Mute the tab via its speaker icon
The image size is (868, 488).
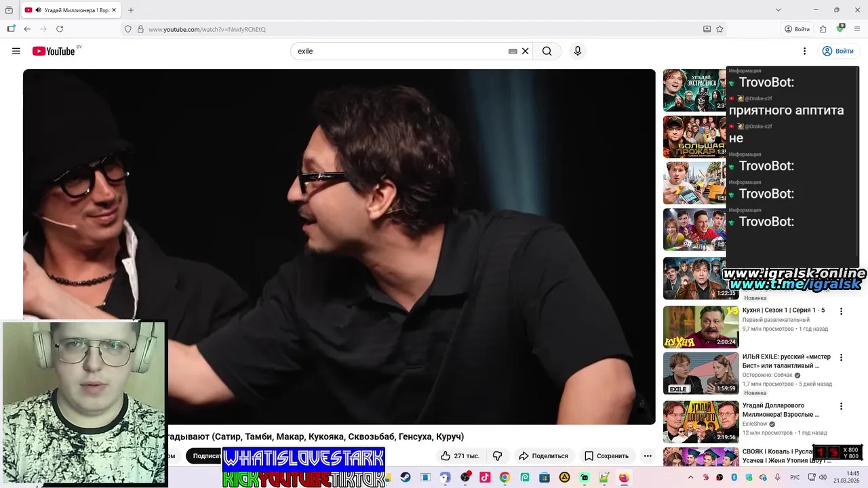point(39,10)
